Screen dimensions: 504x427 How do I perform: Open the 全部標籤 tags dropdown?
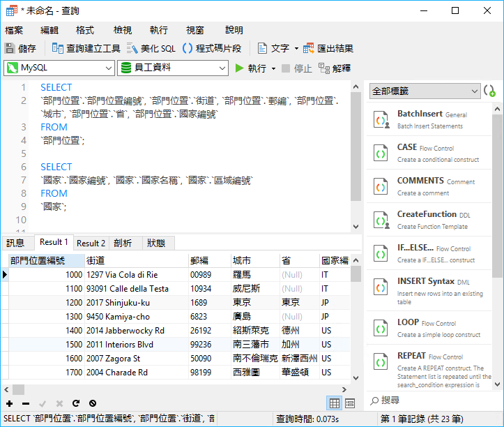point(425,91)
